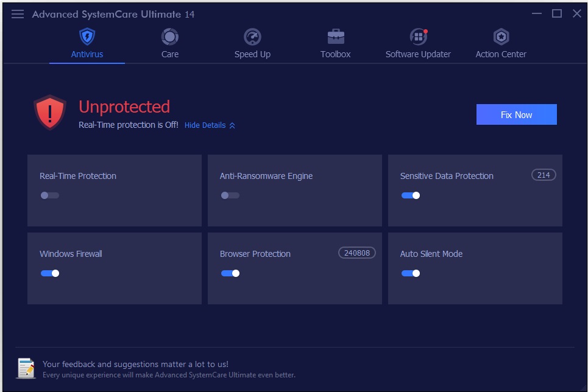The image size is (588, 392).
Task: Minimize the Advanced SystemCare window
Action: coord(537,14)
